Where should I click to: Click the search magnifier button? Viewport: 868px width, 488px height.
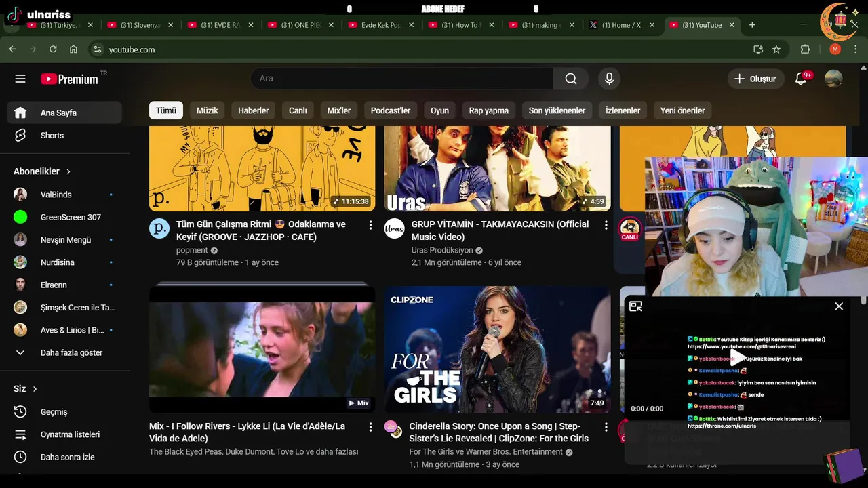(x=571, y=79)
